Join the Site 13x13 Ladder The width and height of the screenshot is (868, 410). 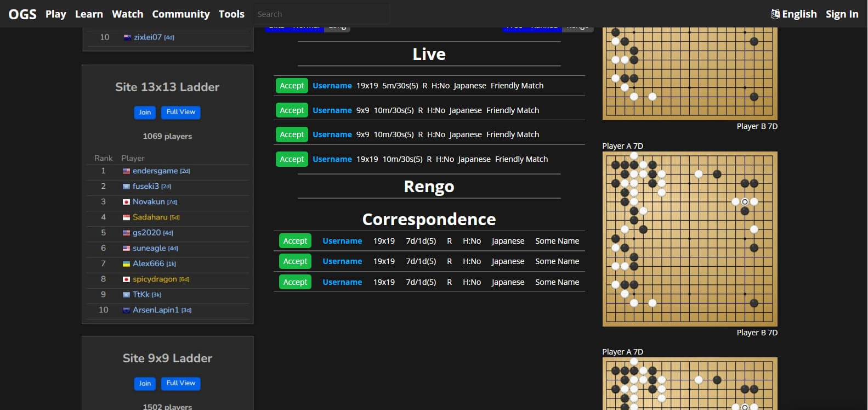(x=145, y=112)
